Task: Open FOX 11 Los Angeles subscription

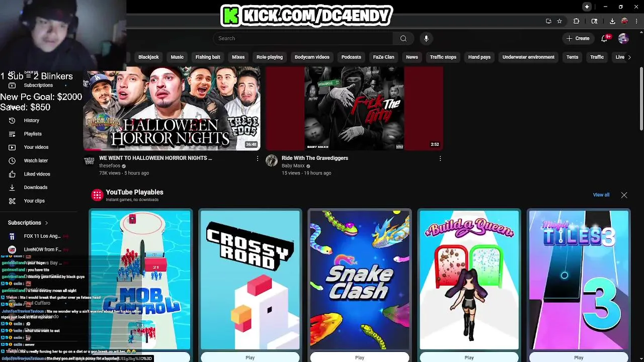Action: tap(39, 236)
